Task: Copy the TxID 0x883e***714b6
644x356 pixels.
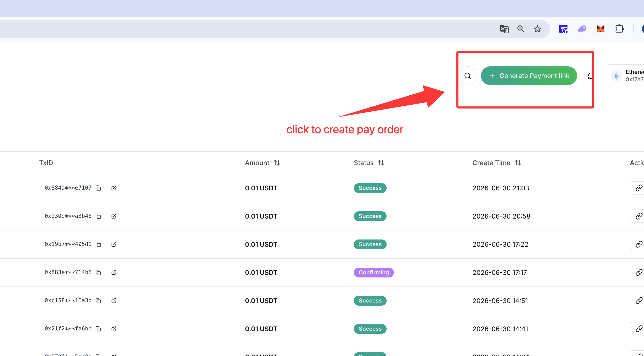Action: point(98,273)
